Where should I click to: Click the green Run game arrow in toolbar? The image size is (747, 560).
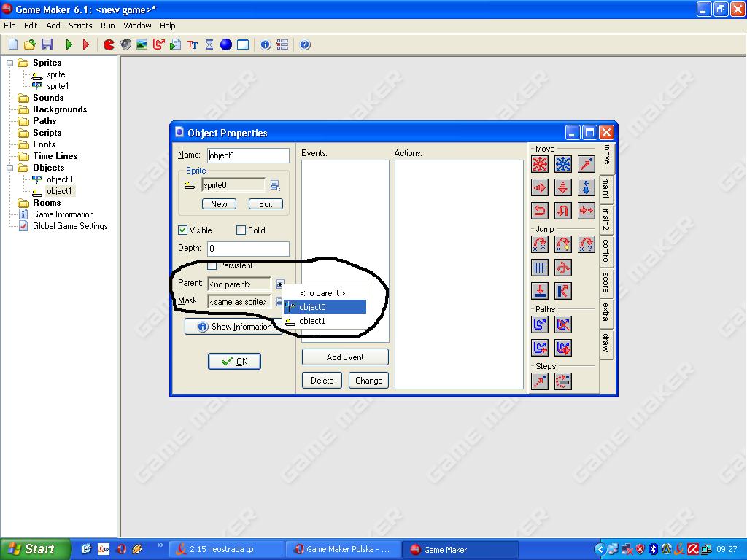(69, 44)
